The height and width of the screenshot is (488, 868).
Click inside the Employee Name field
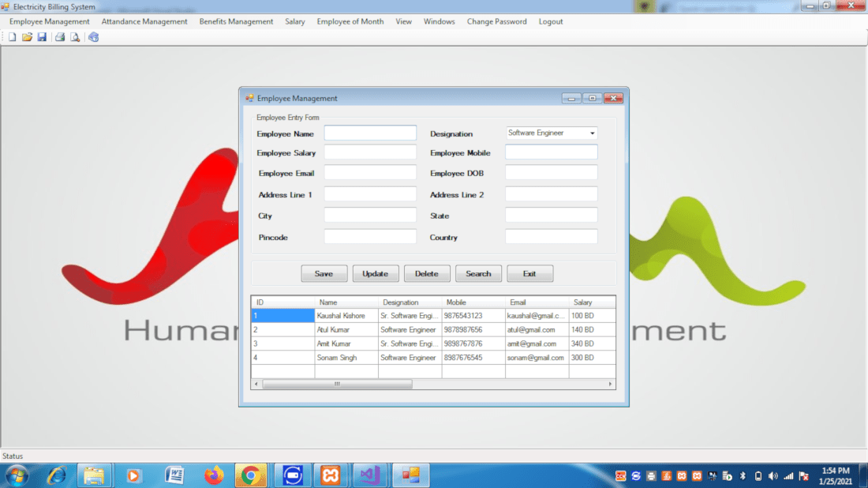[x=370, y=132]
